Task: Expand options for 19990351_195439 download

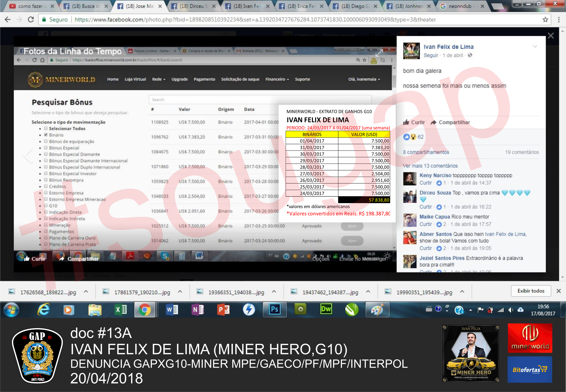Action: tap(462, 292)
